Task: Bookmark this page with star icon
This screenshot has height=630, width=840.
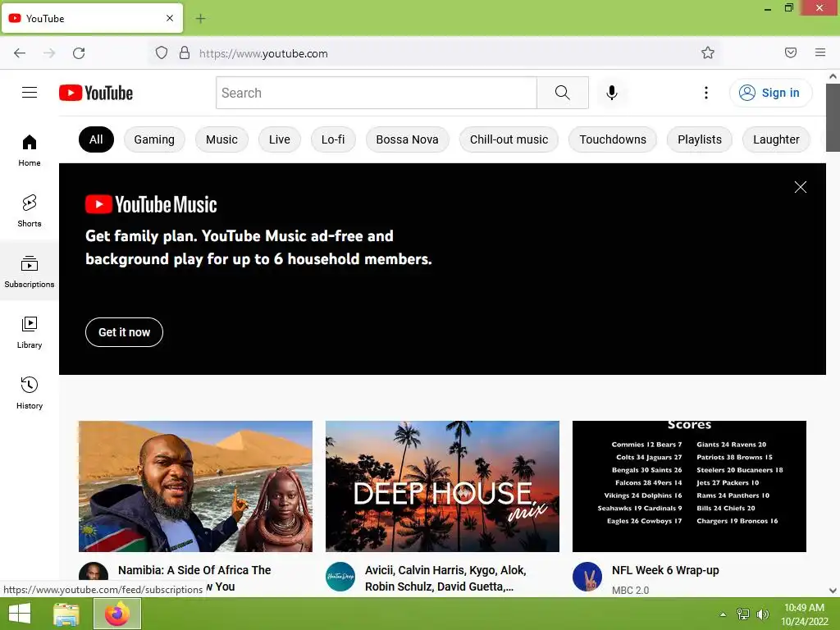Action: [708, 52]
